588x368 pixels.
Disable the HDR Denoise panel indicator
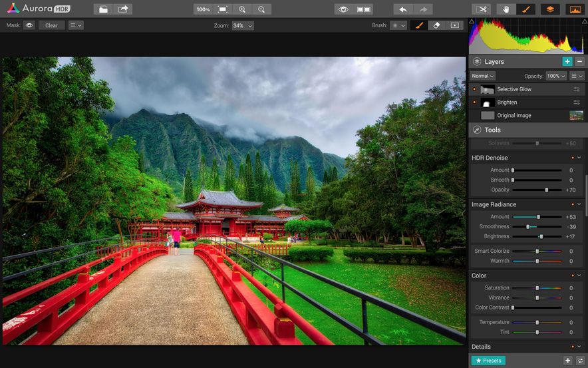click(572, 158)
